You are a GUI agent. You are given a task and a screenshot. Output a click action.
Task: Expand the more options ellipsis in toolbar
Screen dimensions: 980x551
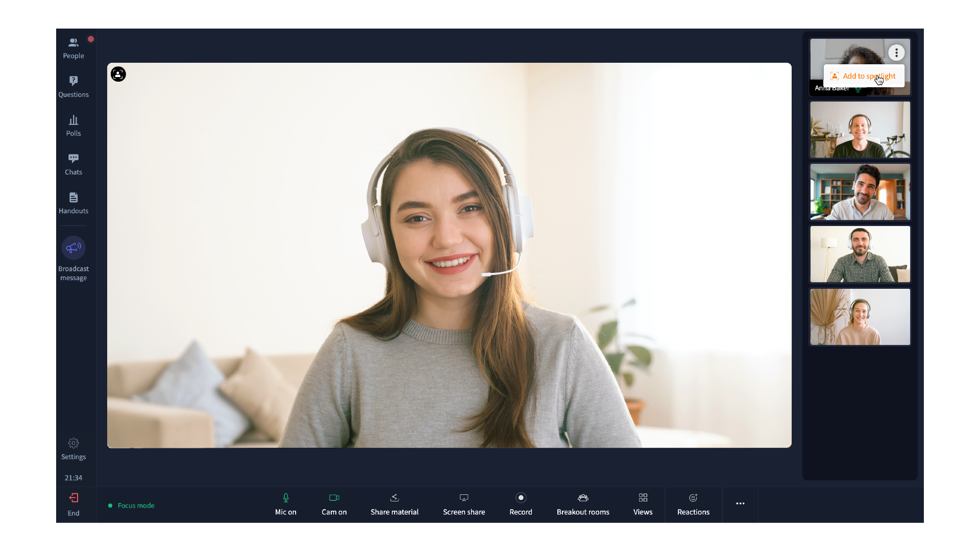(740, 504)
